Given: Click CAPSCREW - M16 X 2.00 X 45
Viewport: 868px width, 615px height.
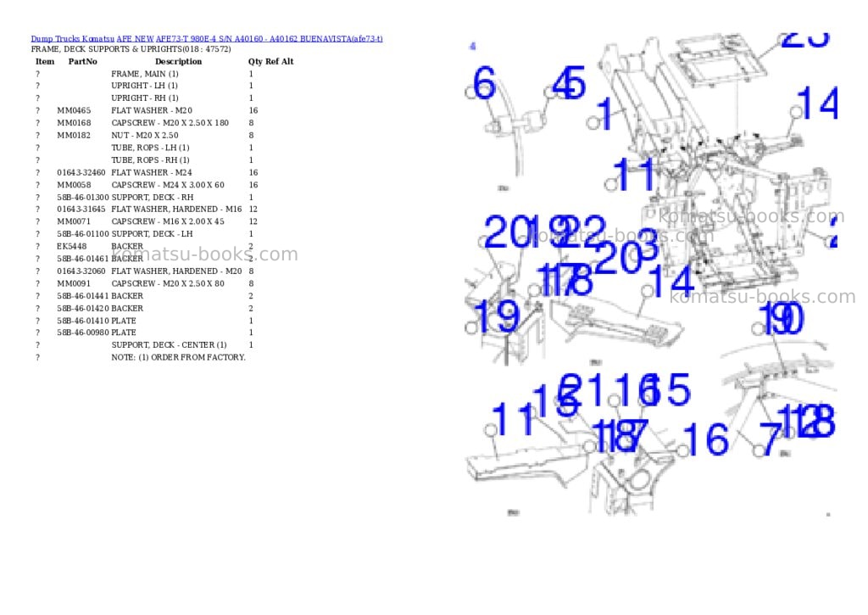Looking at the screenshot, I should click(x=168, y=221).
